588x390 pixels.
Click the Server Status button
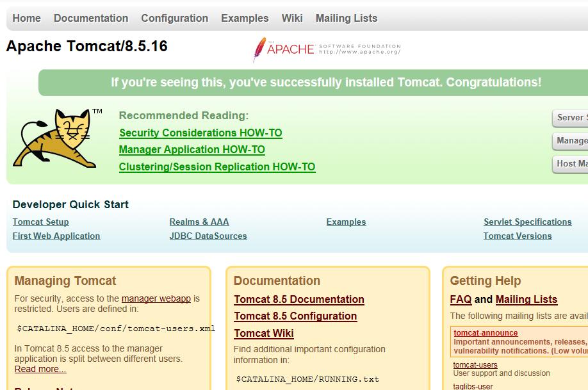tap(570, 118)
